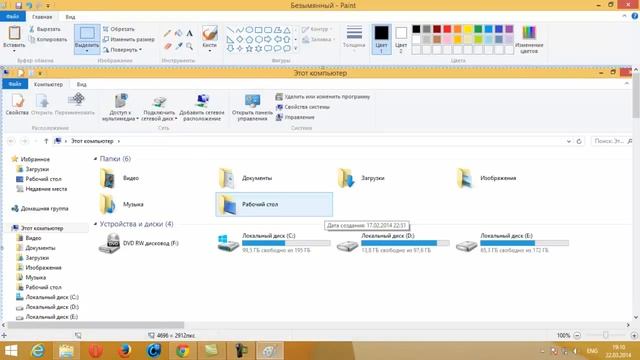Open the Rotate (Повернуть) dropdown

pyautogui.click(x=122, y=50)
